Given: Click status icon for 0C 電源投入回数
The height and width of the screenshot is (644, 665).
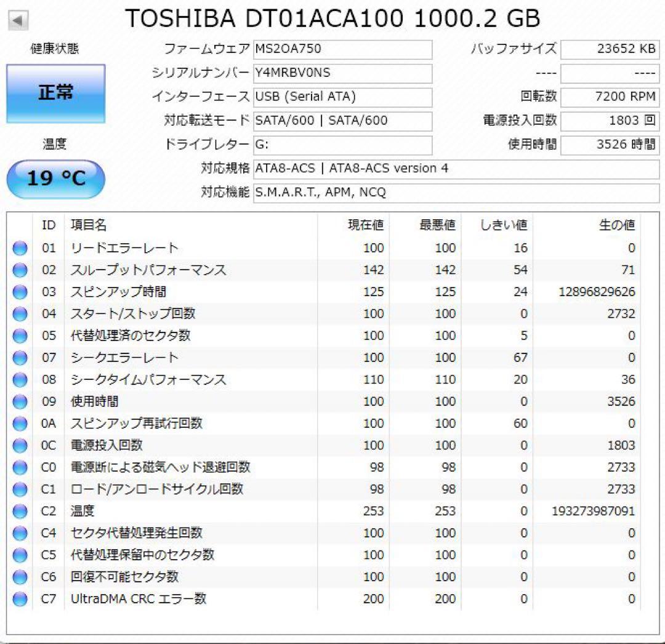Looking at the screenshot, I should click(20, 446).
